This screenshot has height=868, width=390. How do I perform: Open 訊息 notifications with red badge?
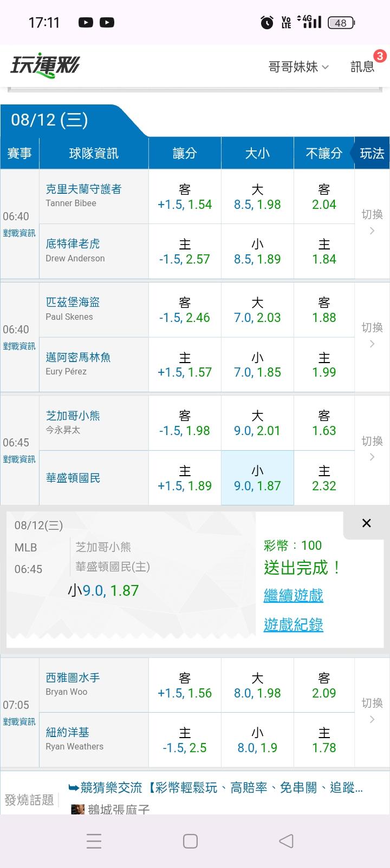pyautogui.click(x=362, y=67)
